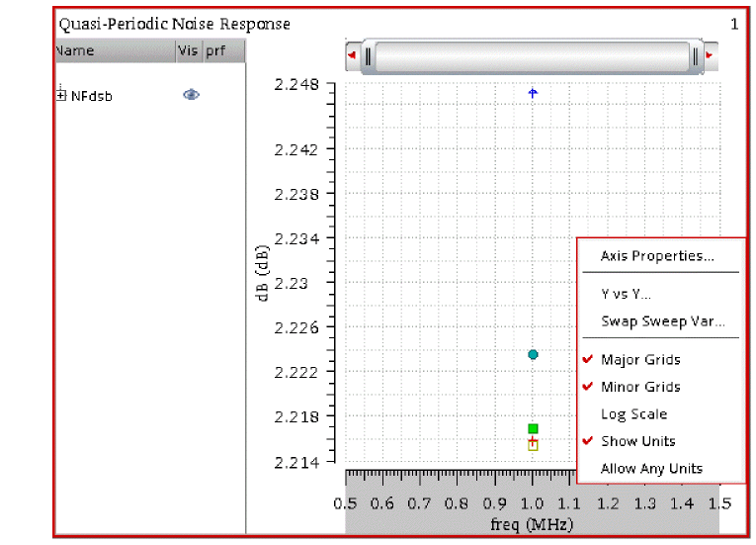
Task: Click right red arrow of zoom scrollbar
Action: tap(710, 55)
